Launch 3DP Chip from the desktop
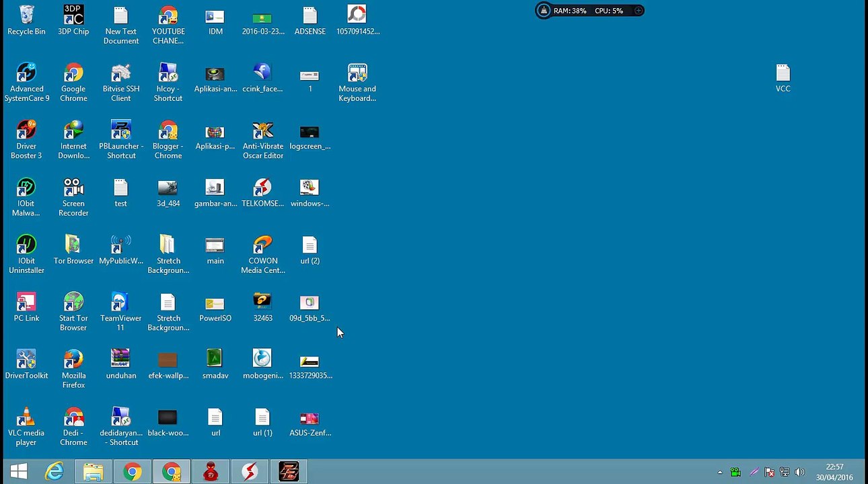The width and height of the screenshot is (868, 484). [73, 20]
